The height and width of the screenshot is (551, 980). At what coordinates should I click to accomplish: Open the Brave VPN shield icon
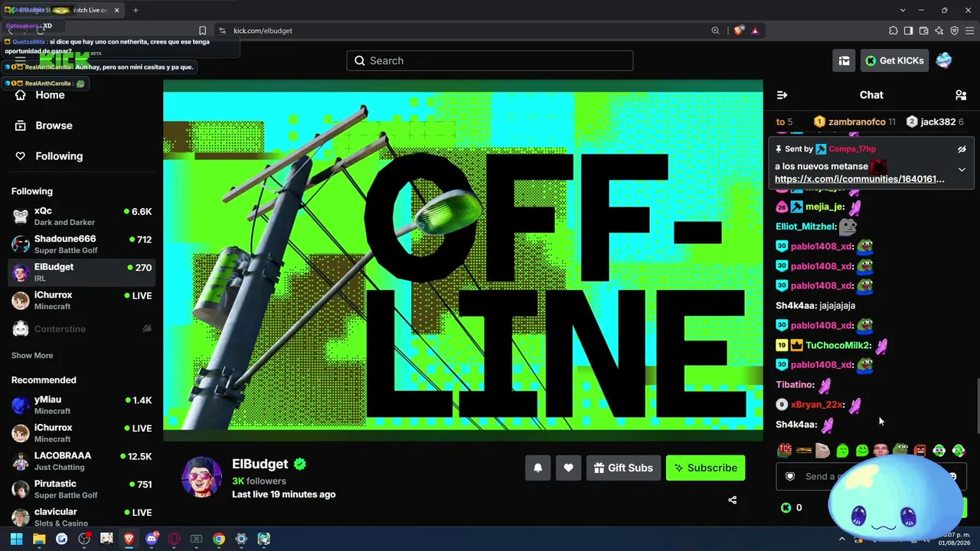pyautogui.click(x=954, y=31)
